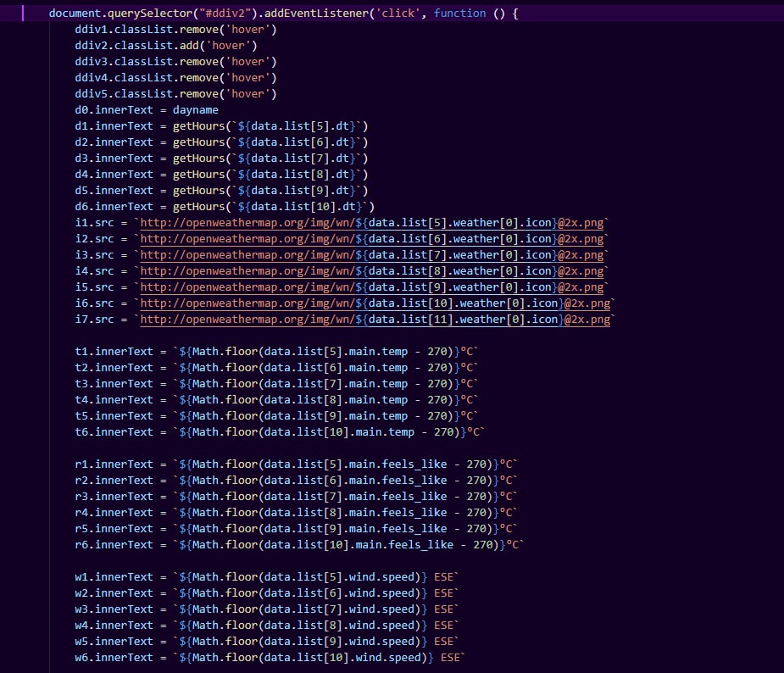
Task: Click the w5.innerText wind.speed line
Action: click(x=267, y=641)
